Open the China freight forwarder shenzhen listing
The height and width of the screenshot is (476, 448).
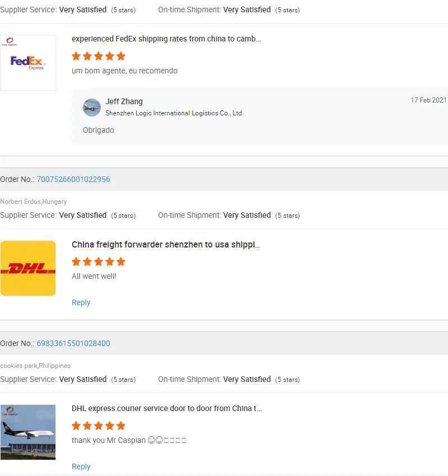(x=166, y=244)
